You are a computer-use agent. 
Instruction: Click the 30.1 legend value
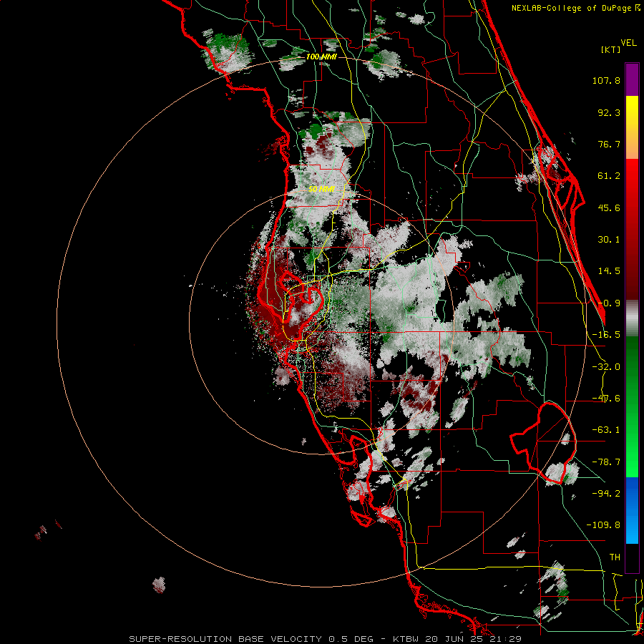(x=609, y=240)
